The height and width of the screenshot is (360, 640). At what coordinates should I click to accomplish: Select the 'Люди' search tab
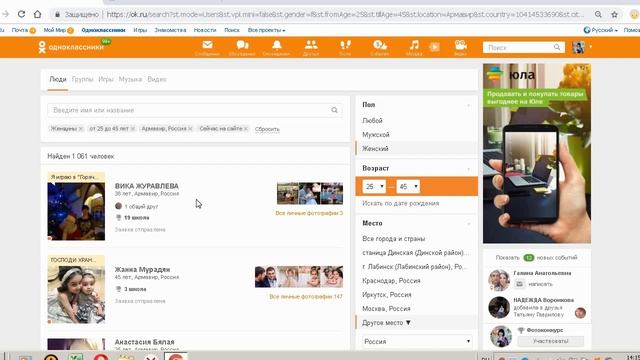pyautogui.click(x=58, y=79)
